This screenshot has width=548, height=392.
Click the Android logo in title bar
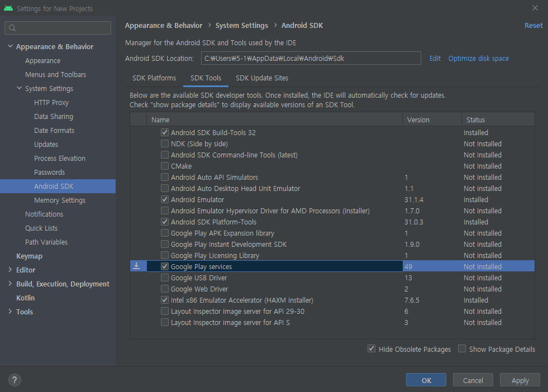click(x=8, y=8)
